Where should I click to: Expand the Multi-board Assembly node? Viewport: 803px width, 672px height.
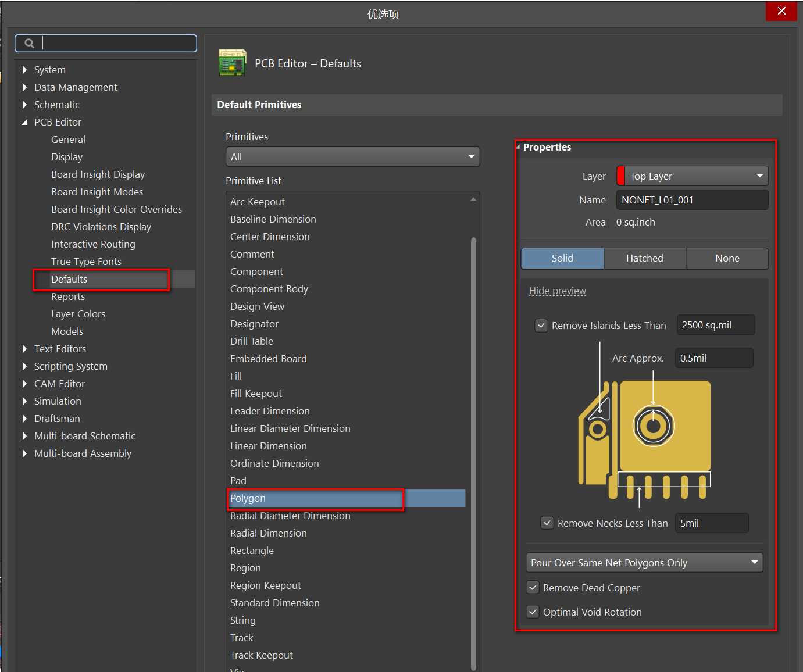(x=24, y=453)
